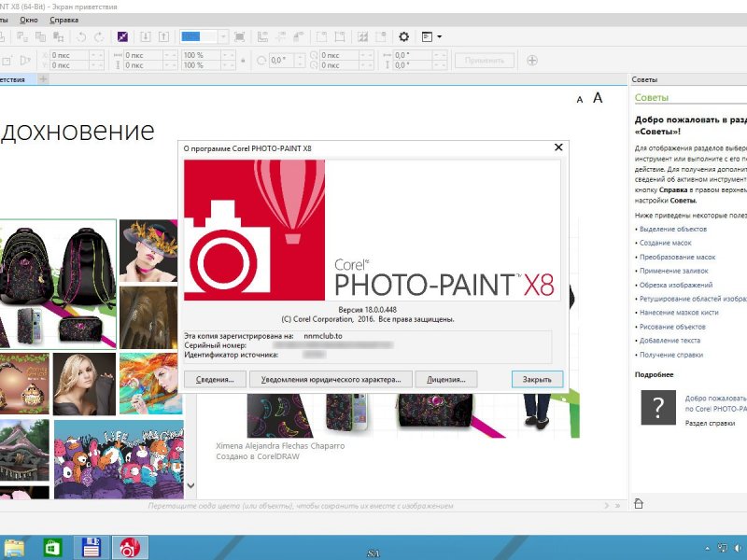Show hidden tray icons arrow
This screenshot has width=747, height=560.
[707, 549]
